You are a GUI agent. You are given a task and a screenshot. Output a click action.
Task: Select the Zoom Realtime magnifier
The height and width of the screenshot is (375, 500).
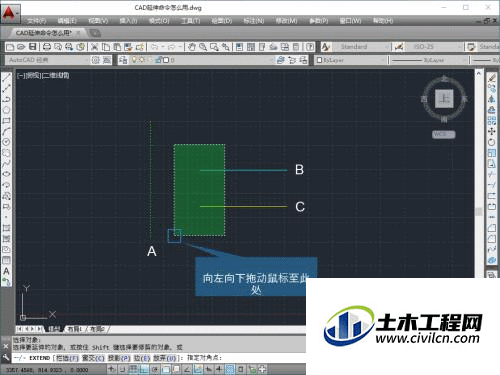(203, 47)
